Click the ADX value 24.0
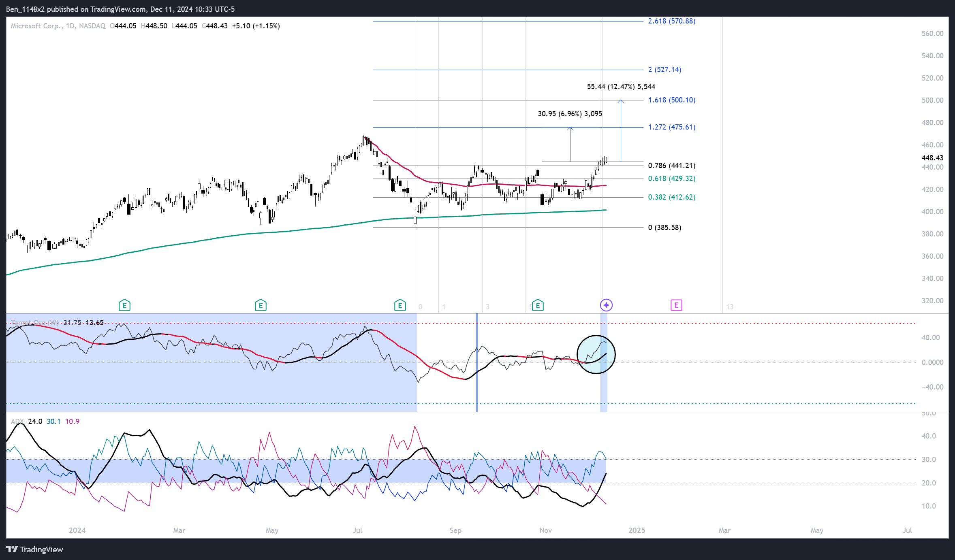Image resolution: width=955 pixels, height=560 pixels. click(x=35, y=422)
